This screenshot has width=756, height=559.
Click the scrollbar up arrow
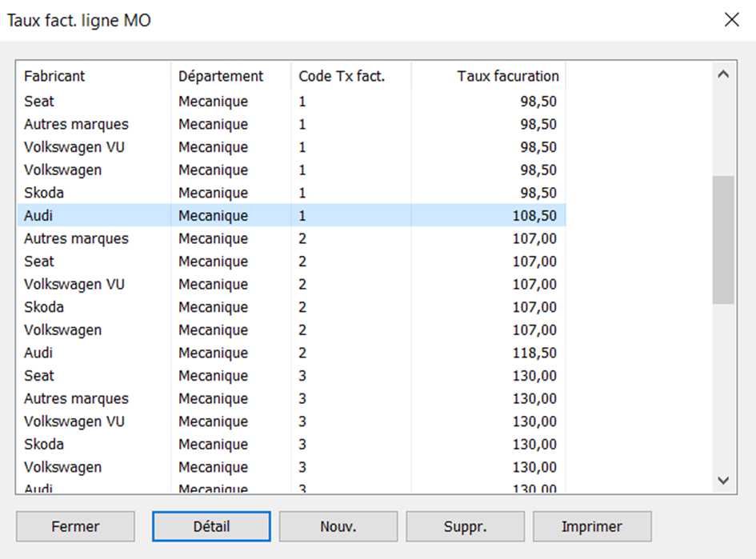tap(723, 74)
